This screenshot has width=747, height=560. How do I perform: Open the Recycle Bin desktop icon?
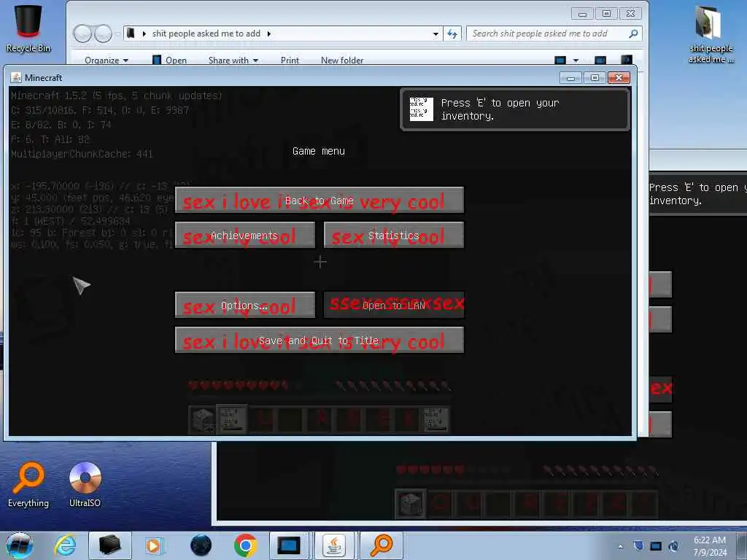pos(28,28)
